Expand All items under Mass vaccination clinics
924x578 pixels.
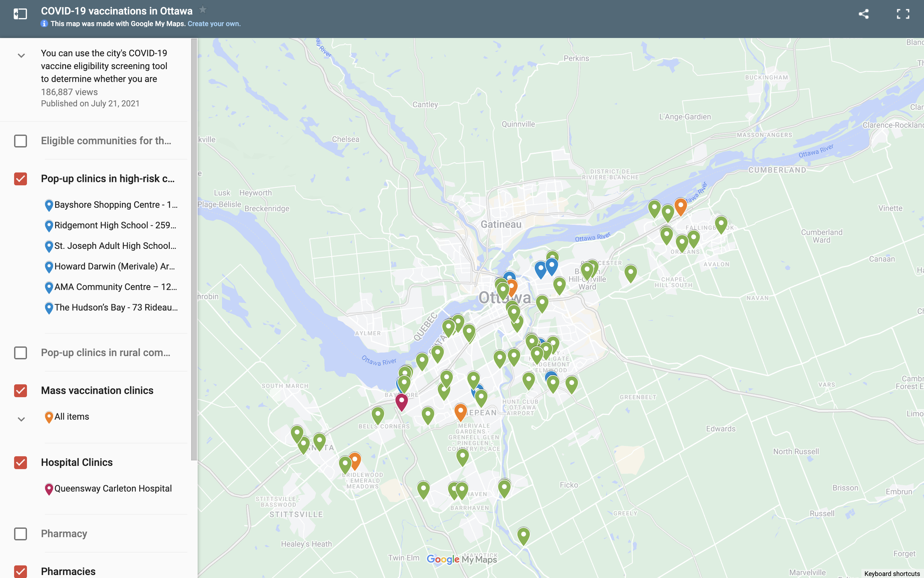click(21, 419)
